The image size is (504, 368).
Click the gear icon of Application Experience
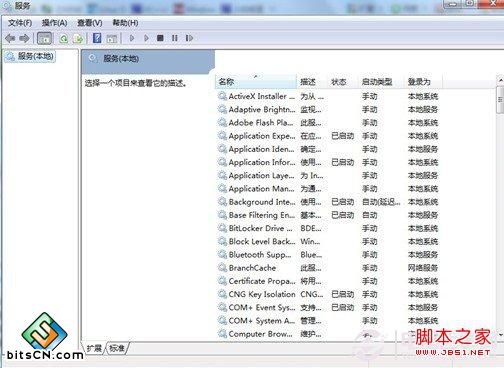coord(222,136)
